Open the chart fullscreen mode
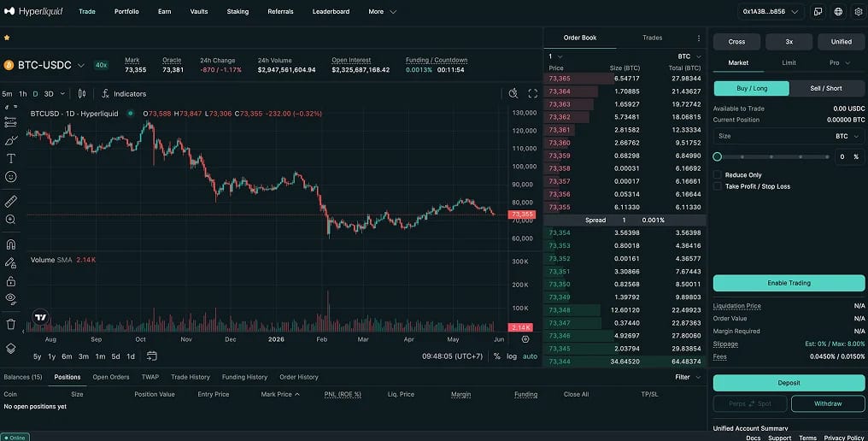The width and height of the screenshot is (868, 441). point(532,94)
